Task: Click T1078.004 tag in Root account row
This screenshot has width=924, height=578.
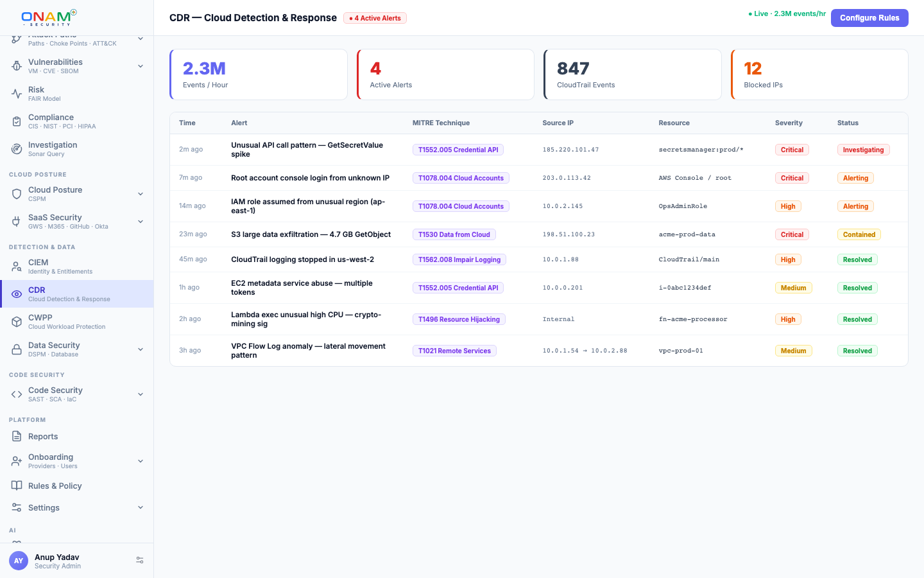Action: pyautogui.click(x=461, y=178)
